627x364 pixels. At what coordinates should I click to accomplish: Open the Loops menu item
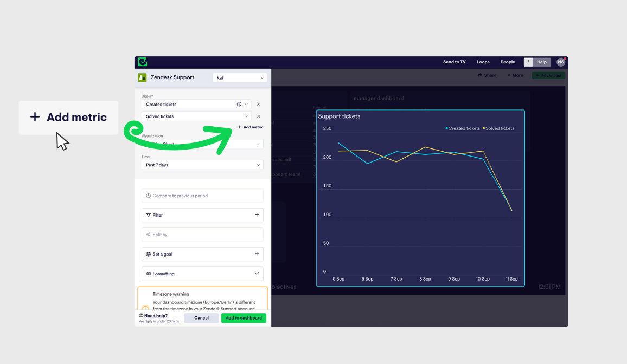tap(483, 62)
